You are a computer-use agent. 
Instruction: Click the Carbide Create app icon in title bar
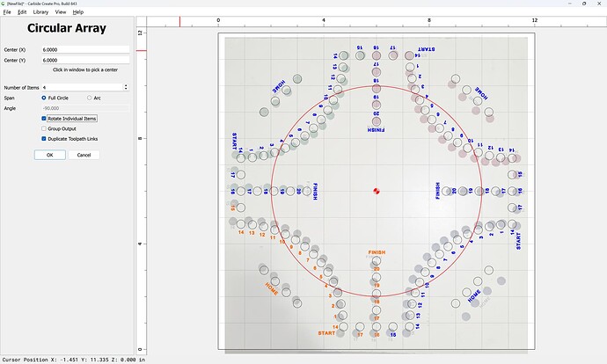tap(4, 4)
